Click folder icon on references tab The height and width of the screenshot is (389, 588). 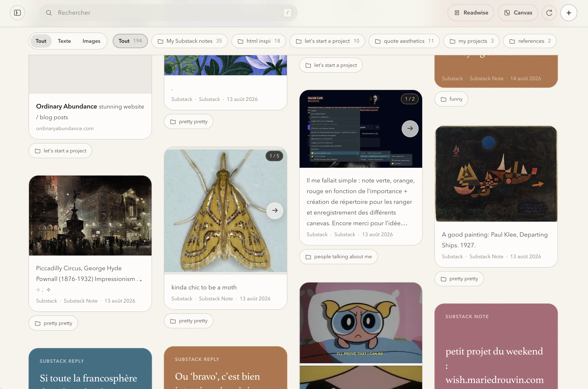tap(512, 41)
